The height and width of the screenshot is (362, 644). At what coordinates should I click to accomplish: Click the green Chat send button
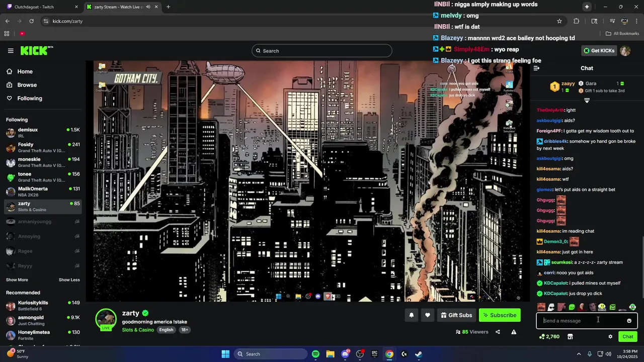tap(628, 337)
